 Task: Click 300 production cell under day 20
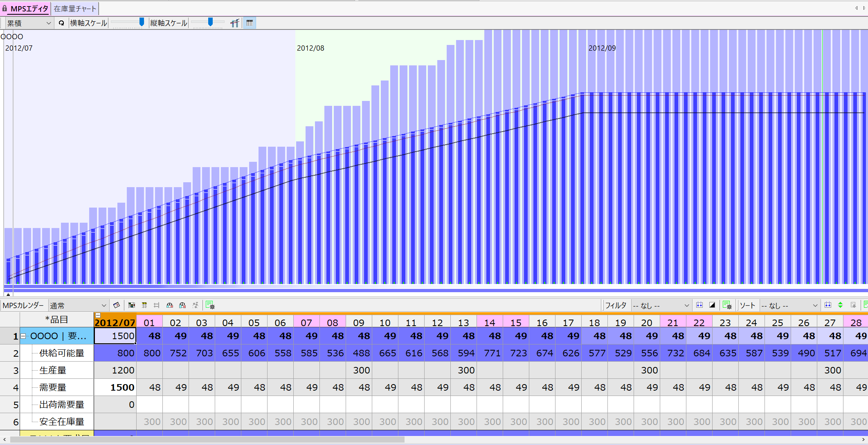click(647, 370)
